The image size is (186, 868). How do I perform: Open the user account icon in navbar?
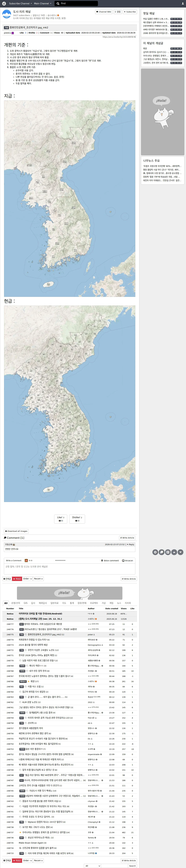click(183, 3)
